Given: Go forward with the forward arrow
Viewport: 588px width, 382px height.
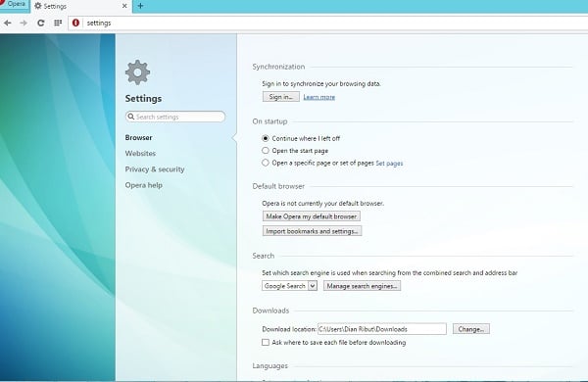Looking at the screenshot, I should point(24,23).
